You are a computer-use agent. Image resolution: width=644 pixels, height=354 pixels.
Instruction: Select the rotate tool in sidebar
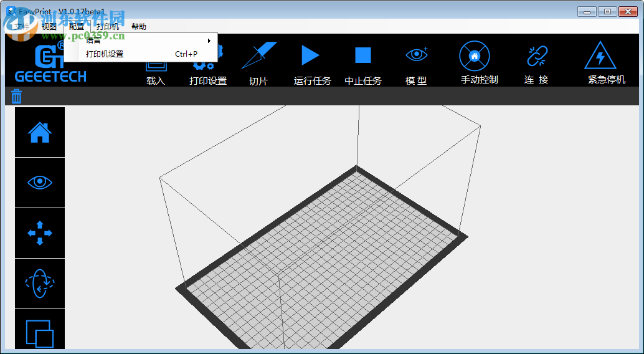[x=40, y=284]
